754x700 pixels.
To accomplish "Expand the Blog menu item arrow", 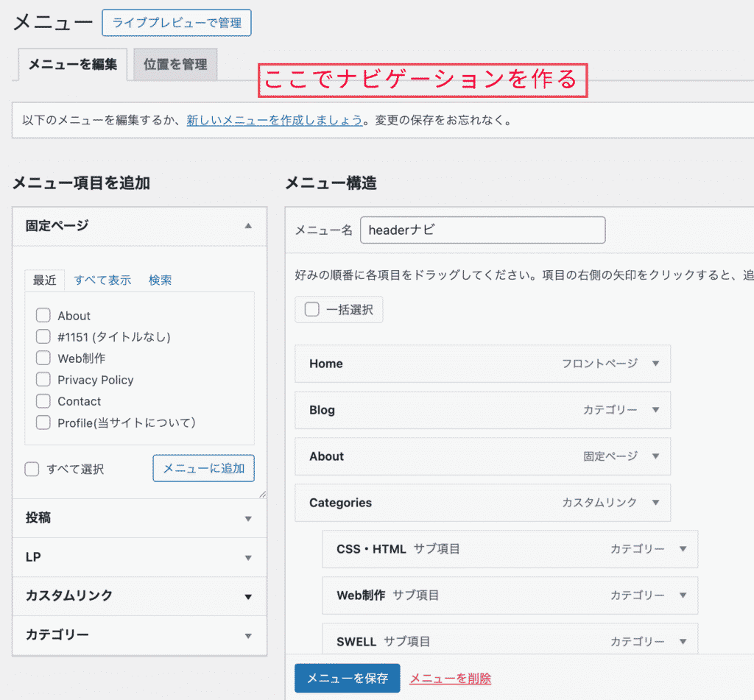I will pyautogui.click(x=655, y=410).
